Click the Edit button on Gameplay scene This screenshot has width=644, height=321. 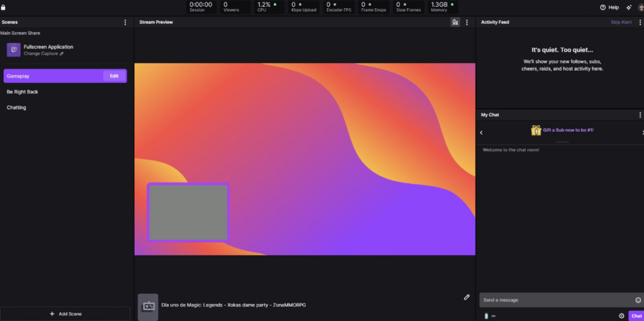(114, 76)
